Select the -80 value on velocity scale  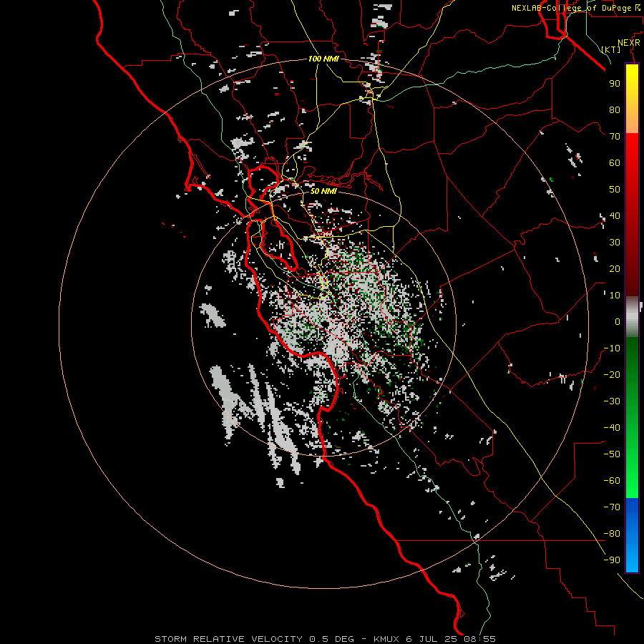pyautogui.click(x=612, y=534)
